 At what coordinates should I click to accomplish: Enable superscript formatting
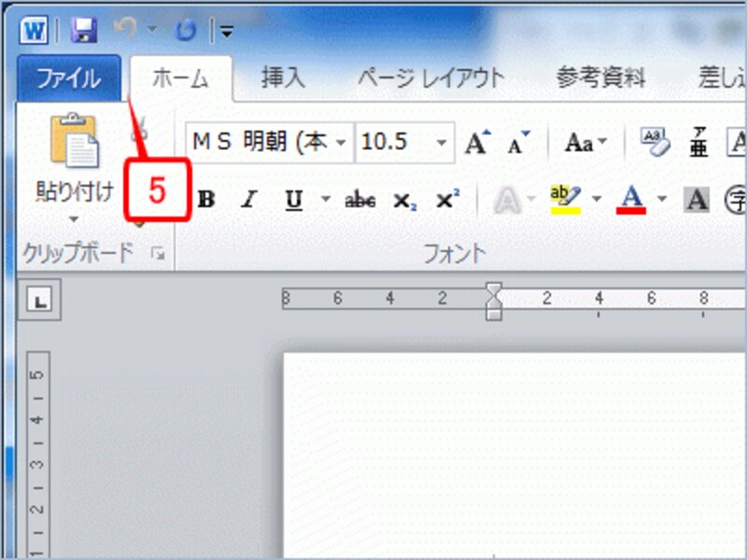(x=447, y=199)
